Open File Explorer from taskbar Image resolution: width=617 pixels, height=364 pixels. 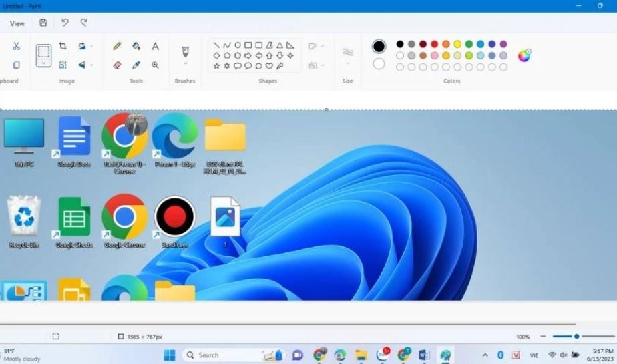click(361, 355)
